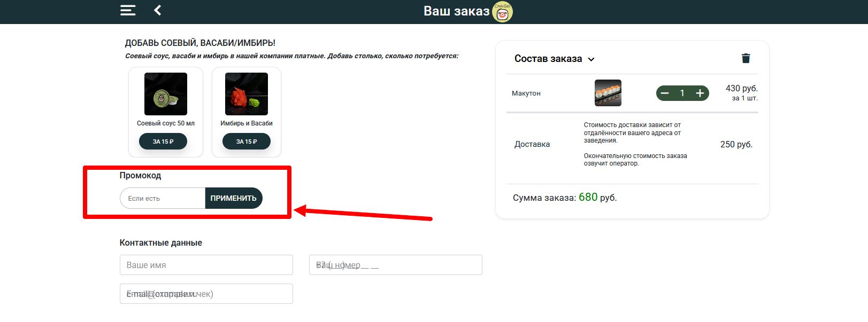
Task: Add soy sauce for 15 ₽
Action: click(163, 142)
